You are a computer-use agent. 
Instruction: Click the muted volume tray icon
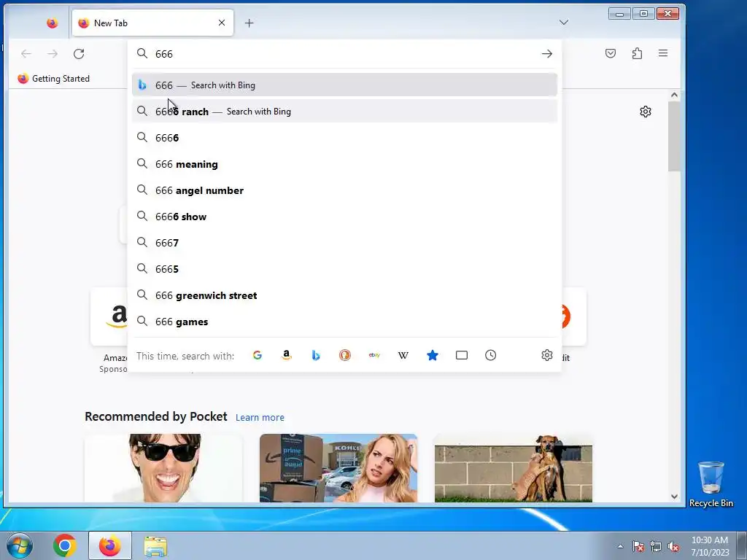[x=673, y=546]
